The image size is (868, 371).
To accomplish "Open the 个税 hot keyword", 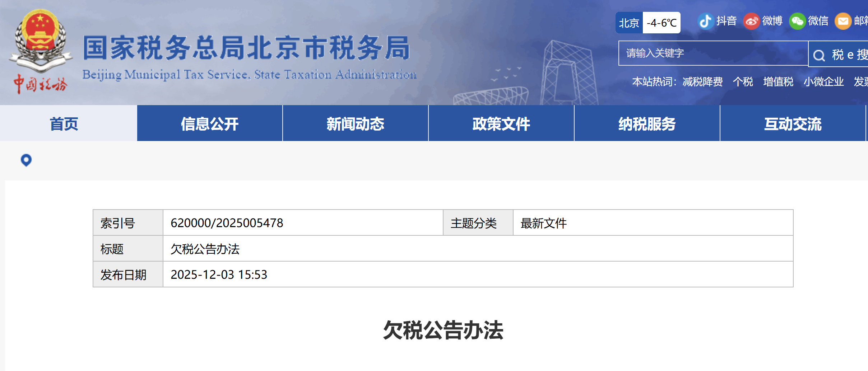I will point(743,81).
